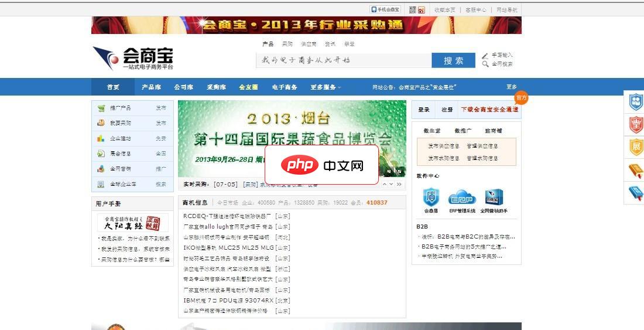The image size is (644, 330).
Task: Click the 企业建站 bar chart icon
Action: tap(101, 138)
